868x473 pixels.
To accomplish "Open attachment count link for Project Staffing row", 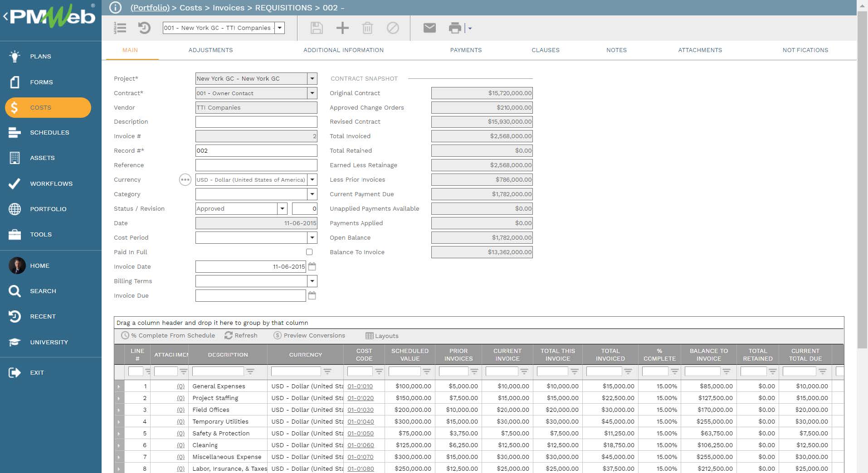I will tap(180, 398).
